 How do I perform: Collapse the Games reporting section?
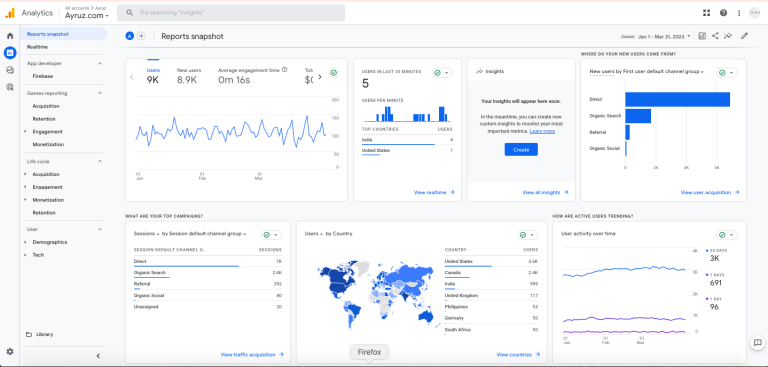pos(99,93)
